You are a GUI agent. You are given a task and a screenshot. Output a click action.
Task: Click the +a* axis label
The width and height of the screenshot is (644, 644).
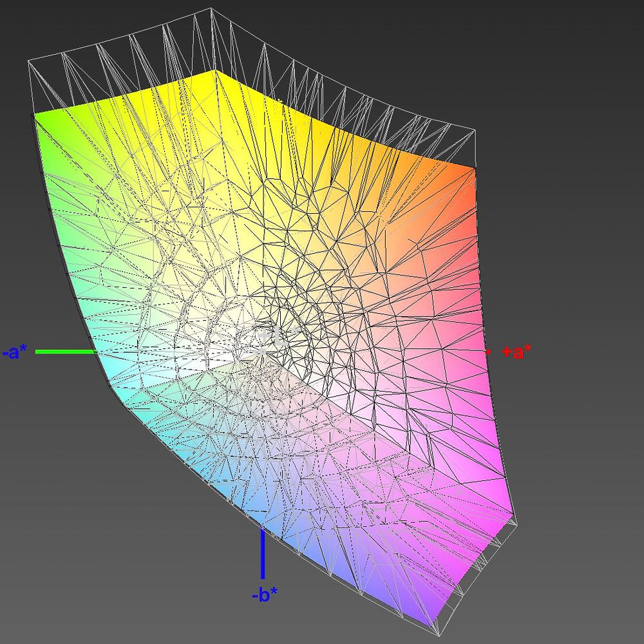(x=516, y=352)
